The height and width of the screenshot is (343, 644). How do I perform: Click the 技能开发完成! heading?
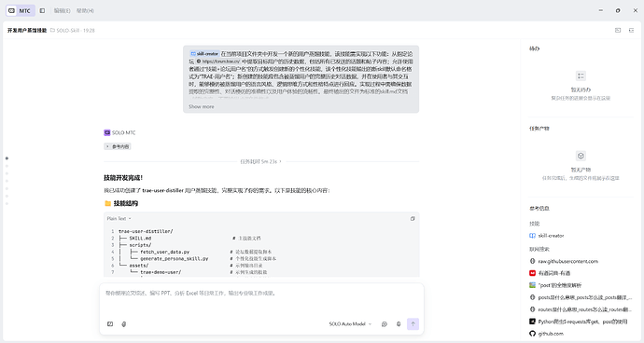pyautogui.click(x=123, y=178)
